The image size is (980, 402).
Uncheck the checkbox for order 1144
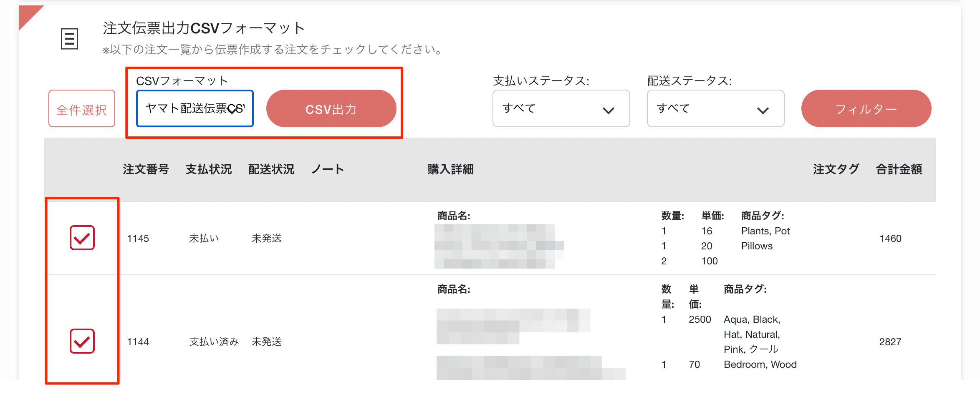(82, 341)
